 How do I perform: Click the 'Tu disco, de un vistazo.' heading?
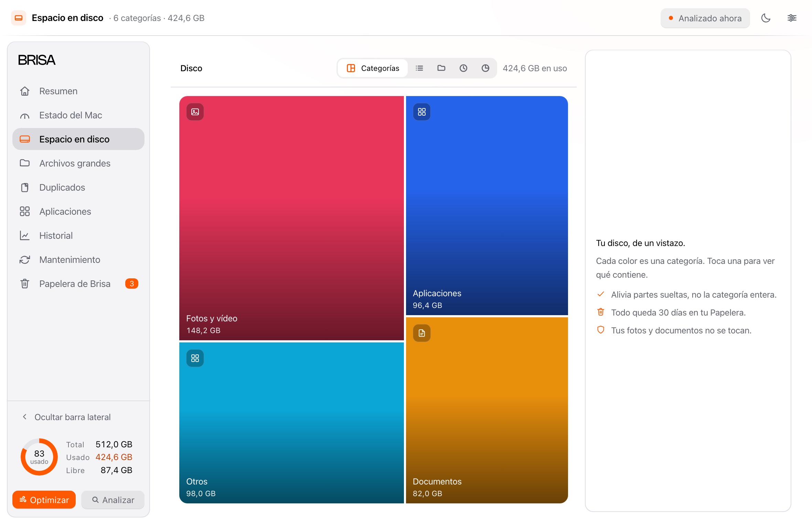(x=641, y=243)
